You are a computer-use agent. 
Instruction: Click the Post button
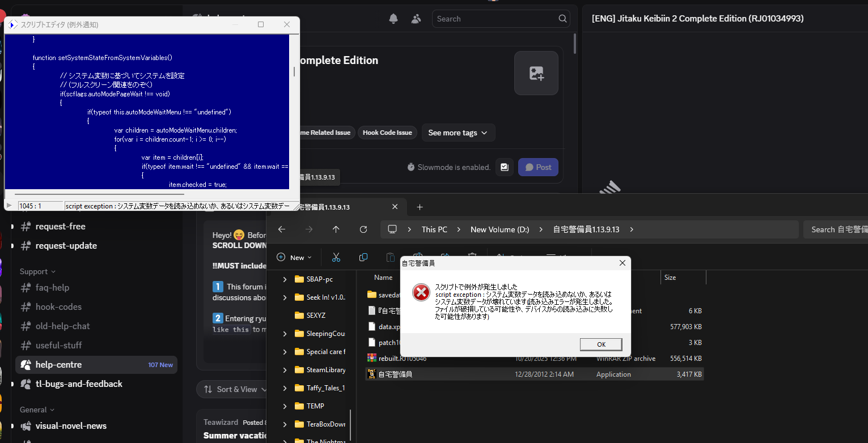[538, 167]
